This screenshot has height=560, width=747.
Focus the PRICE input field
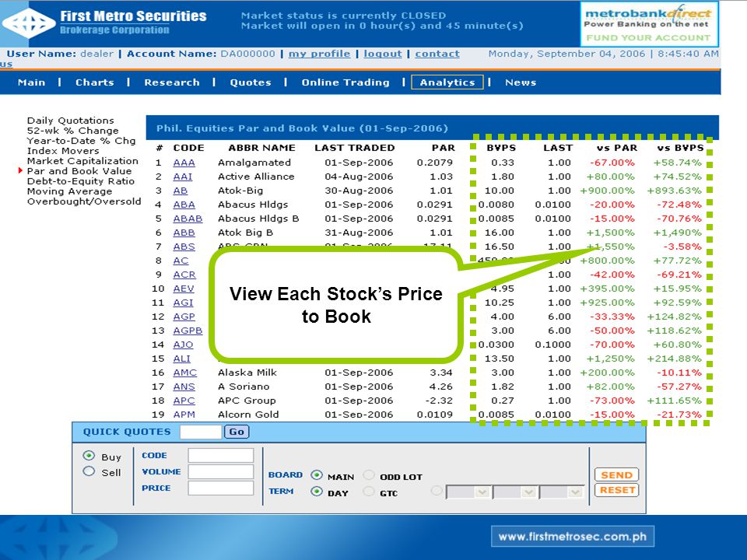pos(220,488)
